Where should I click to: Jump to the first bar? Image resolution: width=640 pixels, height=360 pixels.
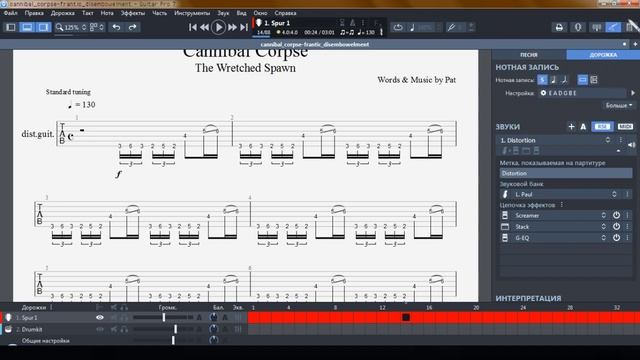(193, 27)
